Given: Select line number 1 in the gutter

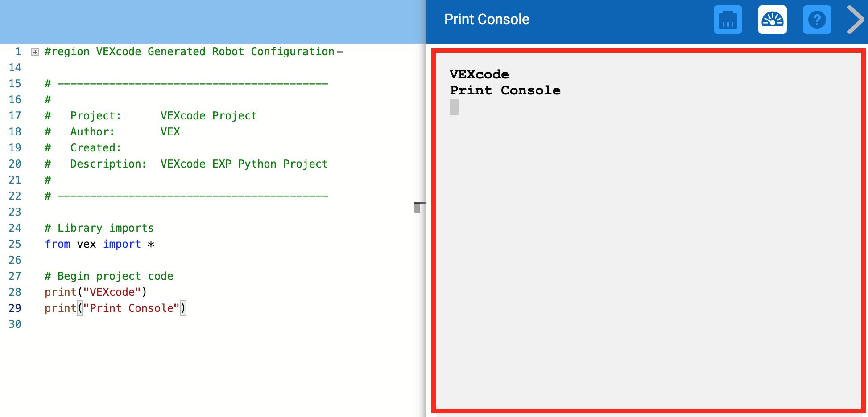Looking at the screenshot, I should click(x=18, y=52).
